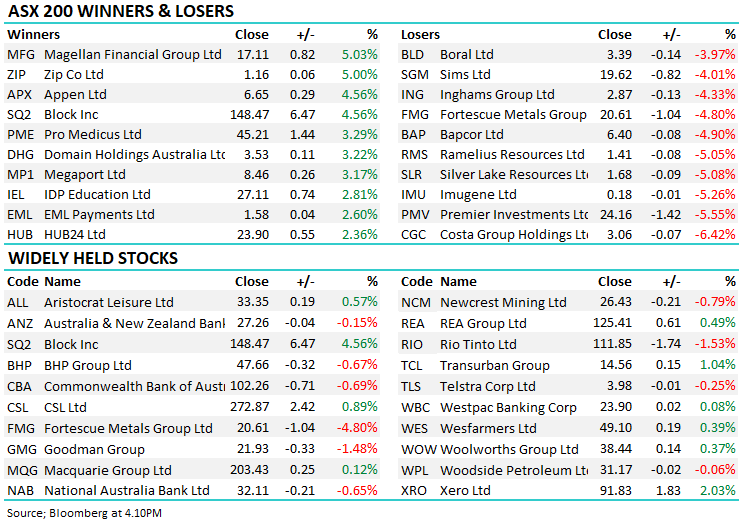
Task: Open the BHP ticker code
Action: click(x=20, y=365)
